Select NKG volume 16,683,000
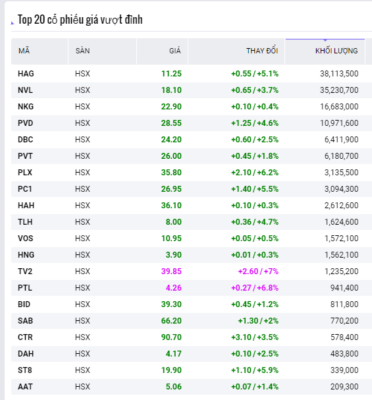 tap(339, 107)
